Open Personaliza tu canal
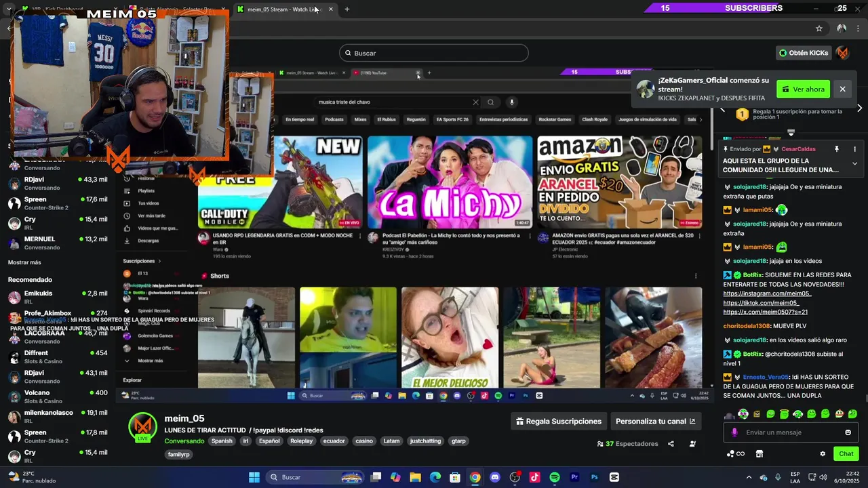868x488 pixels. (656, 421)
